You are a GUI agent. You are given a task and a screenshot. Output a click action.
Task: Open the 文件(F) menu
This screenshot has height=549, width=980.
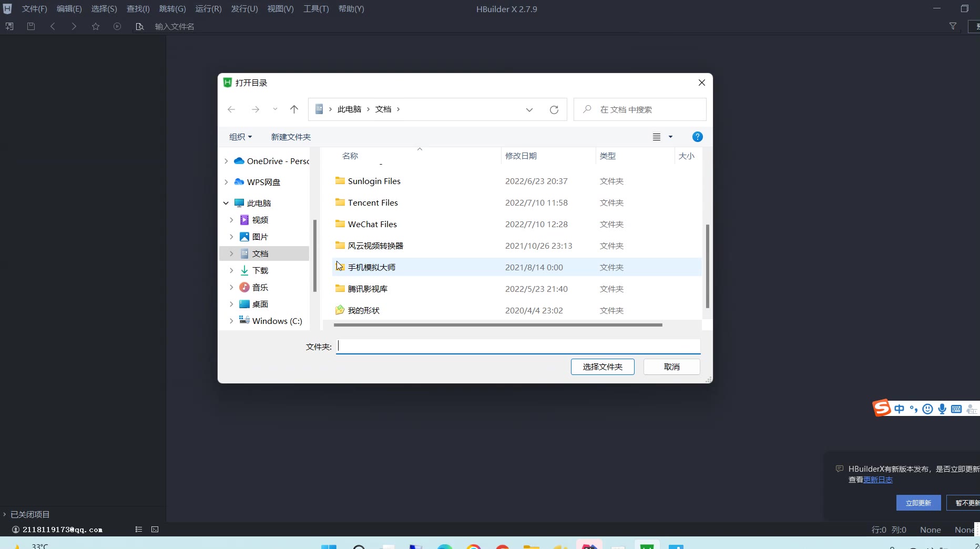[x=35, y=9]
